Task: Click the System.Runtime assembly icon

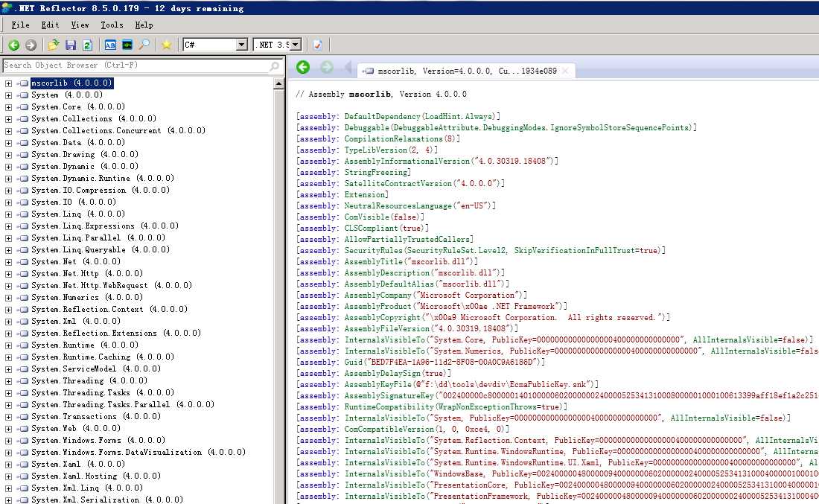Action: 23,345
